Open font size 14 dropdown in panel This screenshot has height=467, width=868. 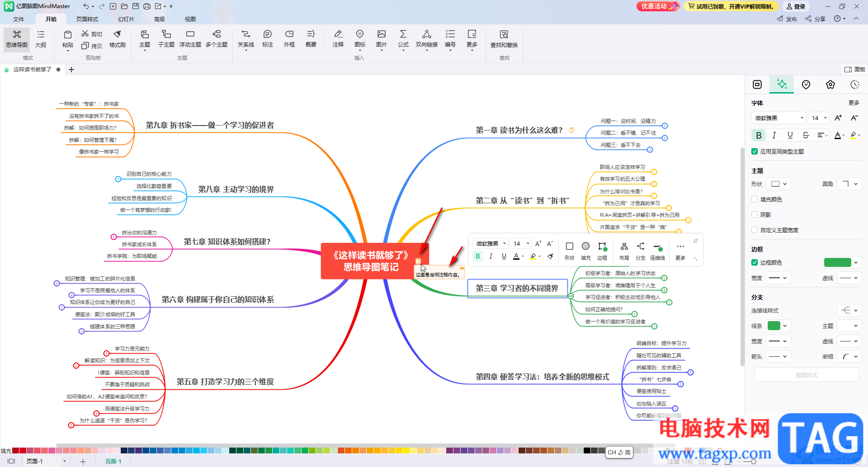819,118
